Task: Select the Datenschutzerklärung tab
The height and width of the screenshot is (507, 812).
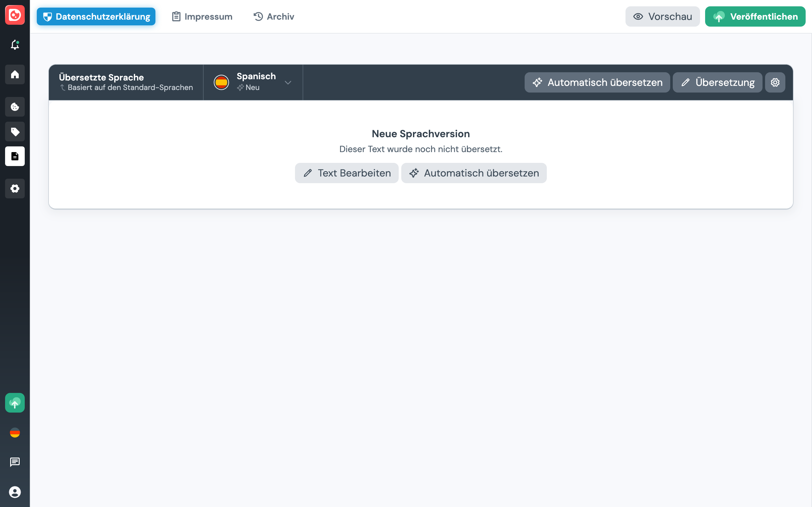Action: point(95,16)
